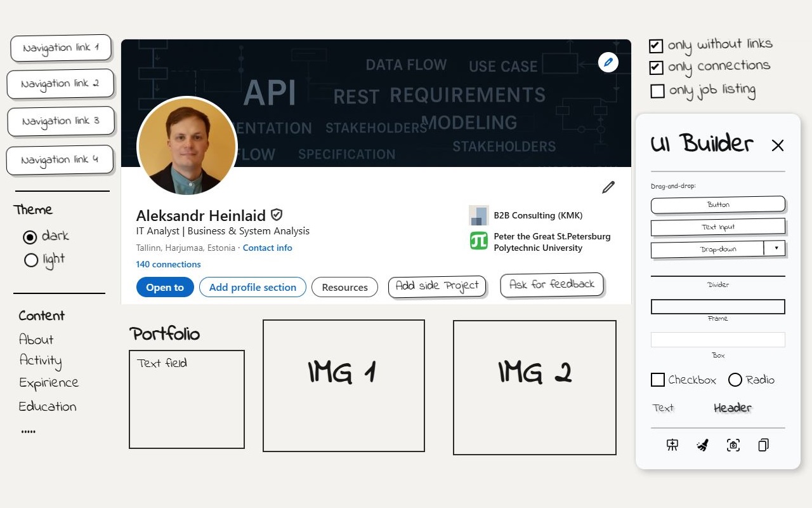Click the duplicate pages icon in UI Builder
The width and height of the screenshot is (812, 508).
tap(763, 445)
